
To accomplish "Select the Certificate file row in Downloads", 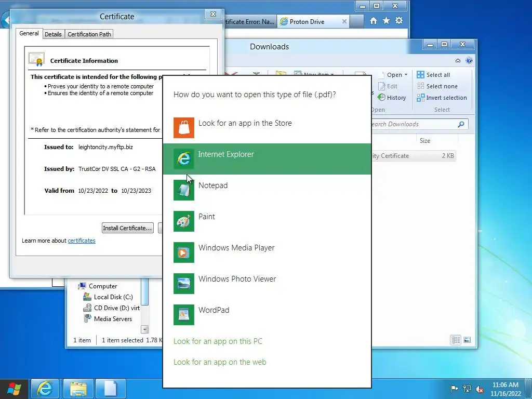I will [413, 156].
